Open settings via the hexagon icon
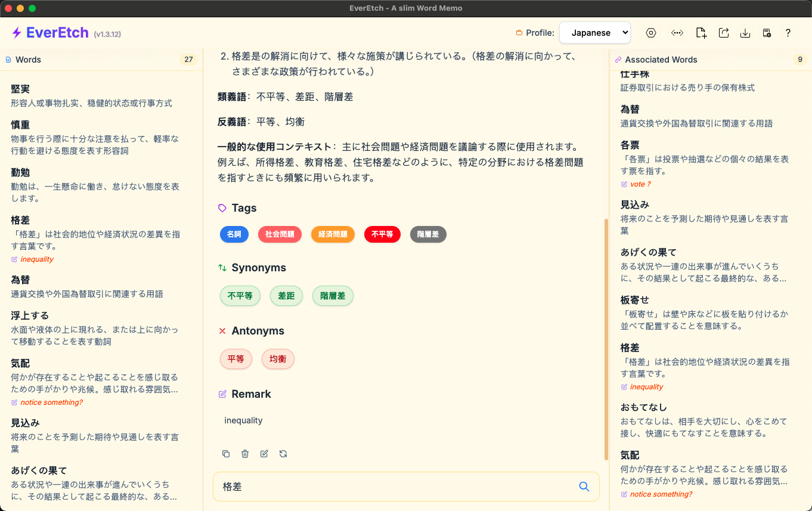The width and height of the screenshot is (812, 511). click(x=651, y=33)
